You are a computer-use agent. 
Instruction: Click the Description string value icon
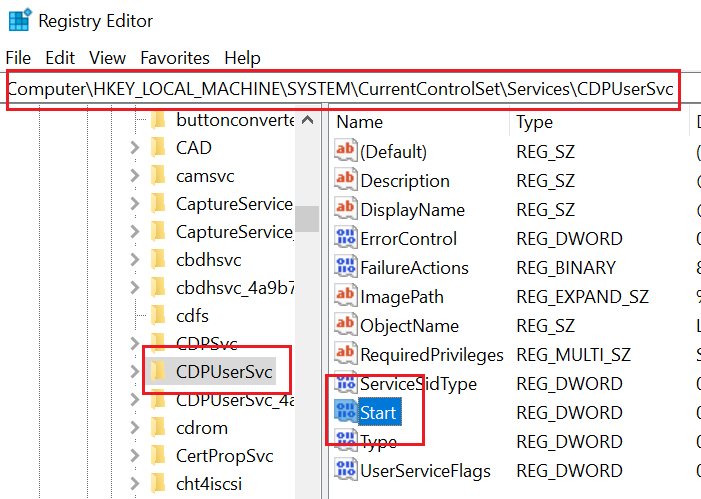(346, 179)
